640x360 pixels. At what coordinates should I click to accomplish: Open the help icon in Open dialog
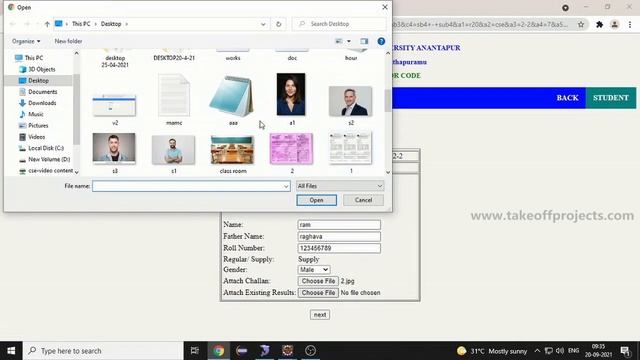pos(381,41)
